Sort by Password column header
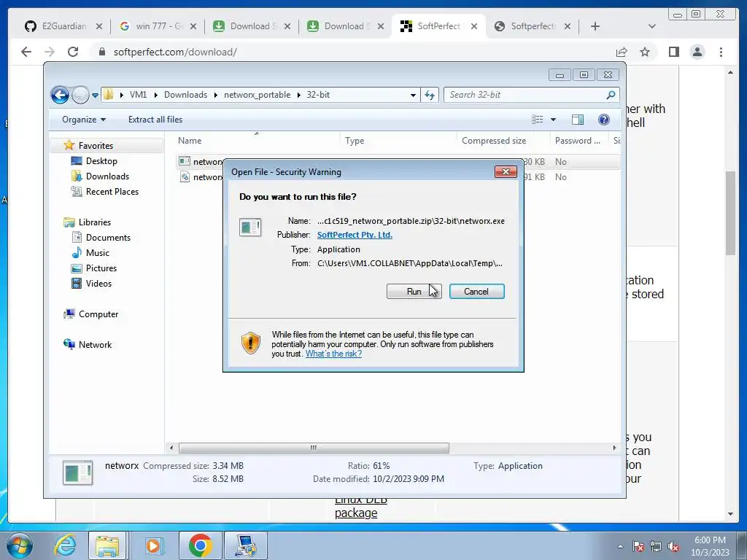747x560 pixels. (x=578, y=141)
